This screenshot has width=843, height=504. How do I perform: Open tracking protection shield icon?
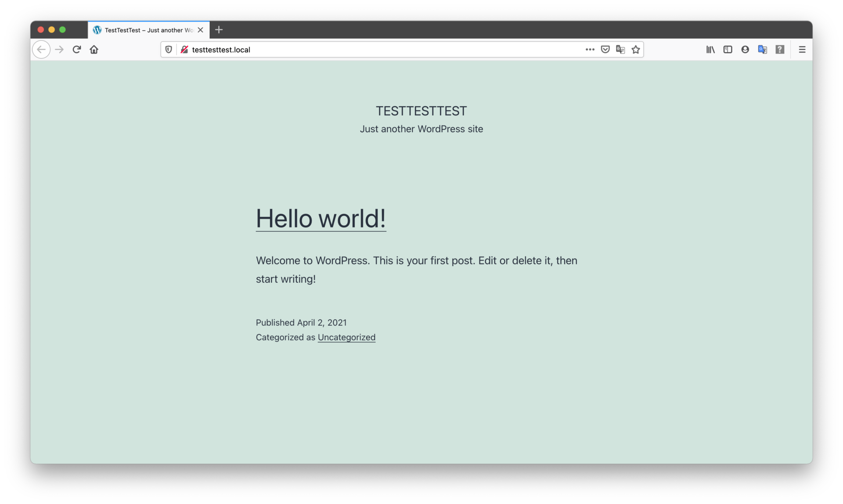(169, 50)
